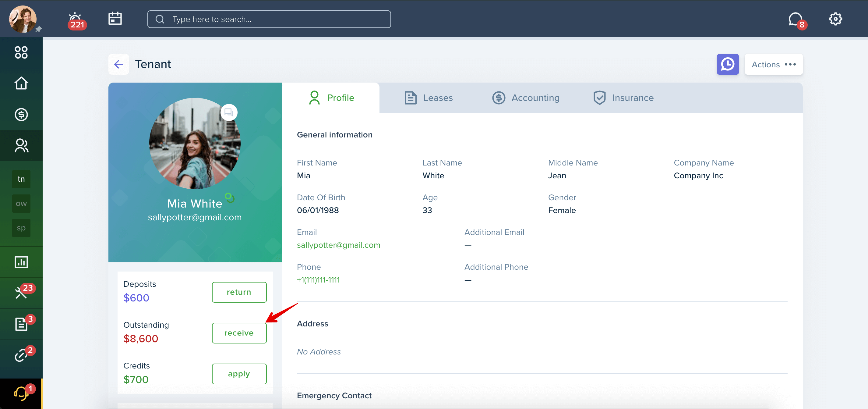Click the email link sallypotter@gmail.com in General information
Screen dimensions: 868x409
coord(338,245)
